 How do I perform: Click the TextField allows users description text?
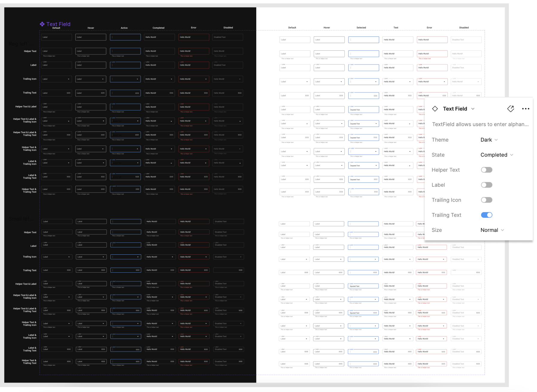tap(480, 124)
